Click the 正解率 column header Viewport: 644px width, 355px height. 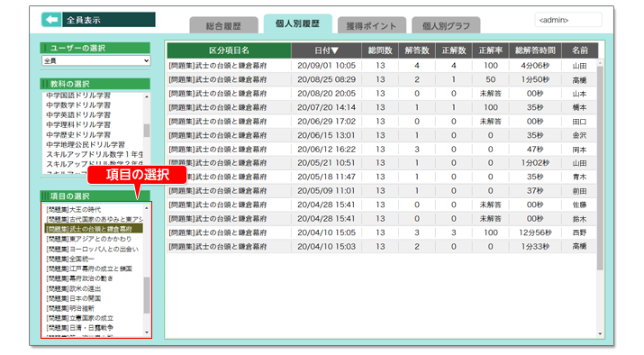point(490,50)
